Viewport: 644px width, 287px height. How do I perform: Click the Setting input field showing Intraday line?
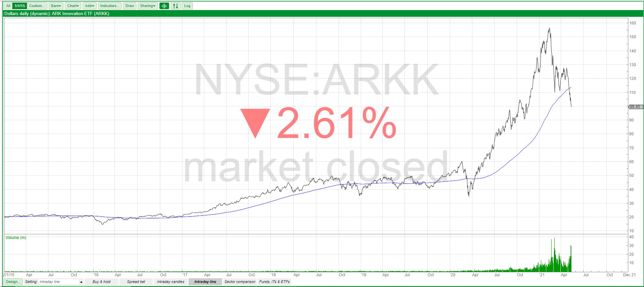[59, 282]
